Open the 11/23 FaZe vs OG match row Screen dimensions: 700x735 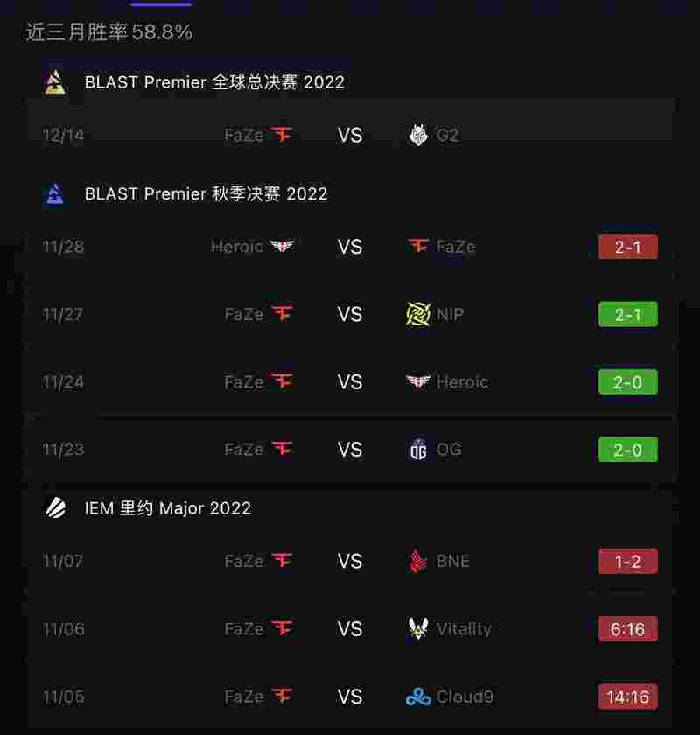click(350, 450)
